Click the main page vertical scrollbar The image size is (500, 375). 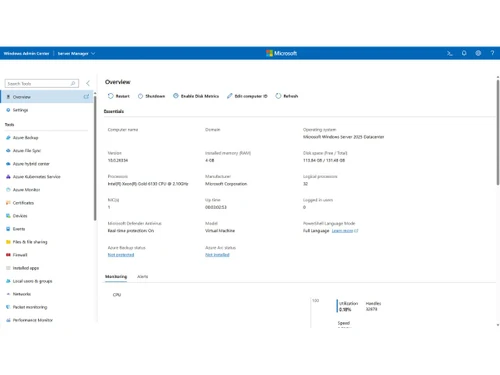498,132
